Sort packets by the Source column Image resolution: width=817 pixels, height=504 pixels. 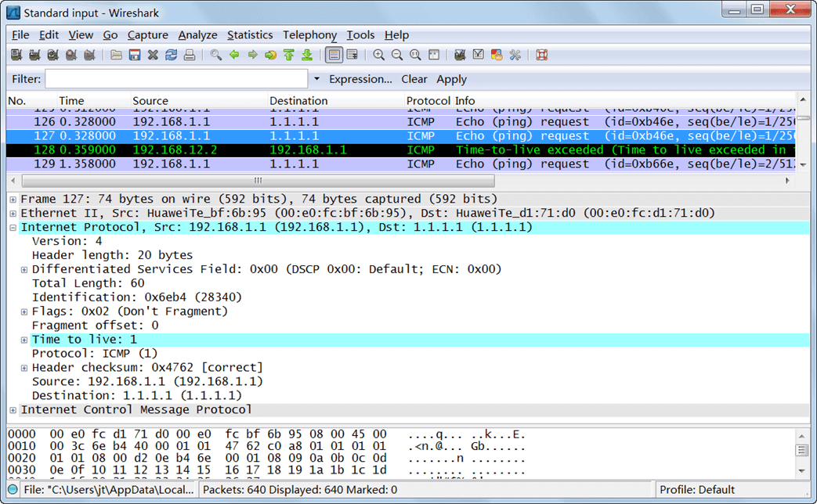coord(198,100)
